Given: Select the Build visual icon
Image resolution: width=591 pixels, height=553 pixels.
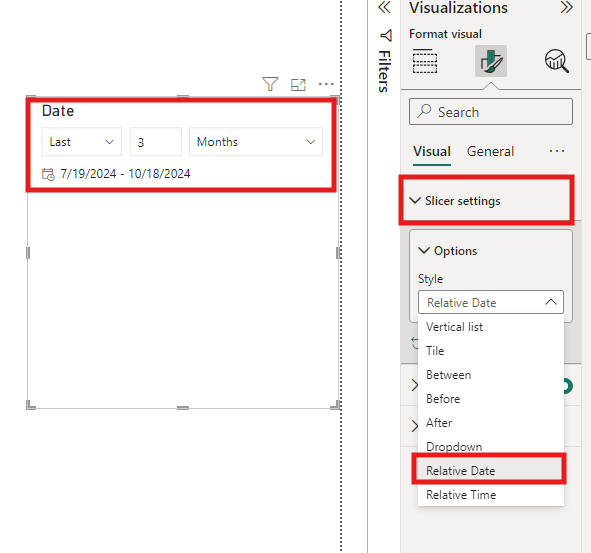Looking at the screenshot, I should 425,61.
